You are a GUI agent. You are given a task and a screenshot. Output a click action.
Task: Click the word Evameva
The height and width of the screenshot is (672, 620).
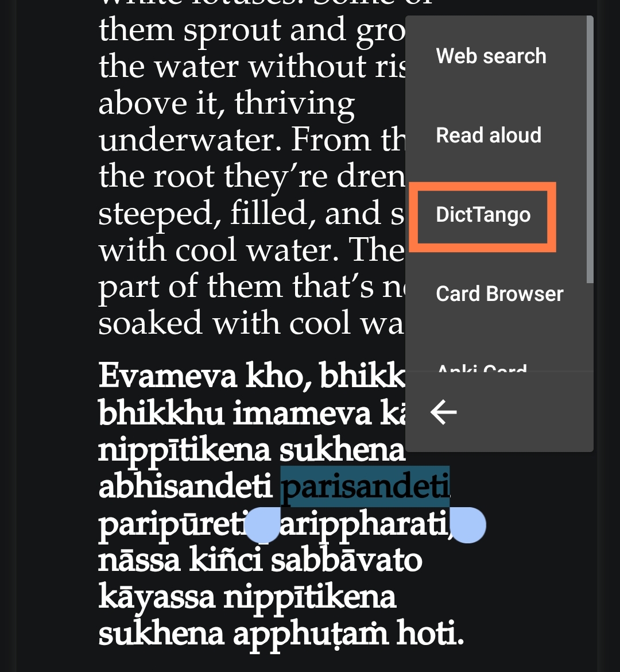167,377
